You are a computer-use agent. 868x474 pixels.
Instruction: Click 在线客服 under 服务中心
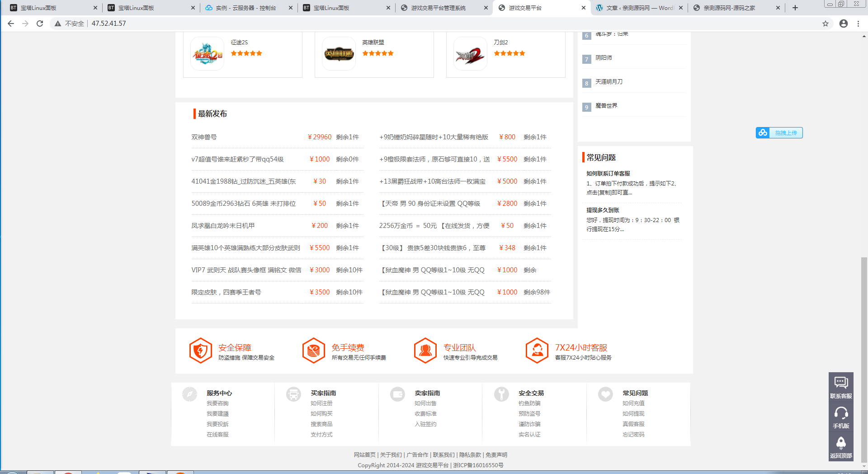click(217, 435)
